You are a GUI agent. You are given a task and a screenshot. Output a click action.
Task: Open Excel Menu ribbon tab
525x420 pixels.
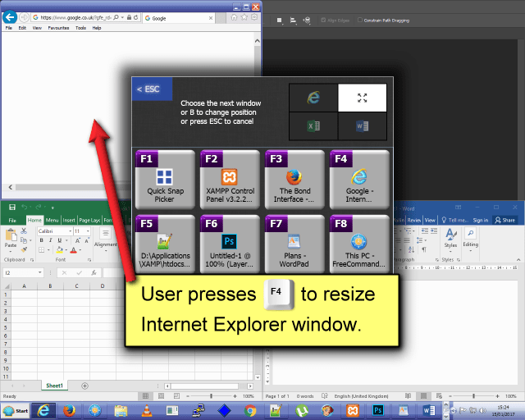tap(52, 220)
